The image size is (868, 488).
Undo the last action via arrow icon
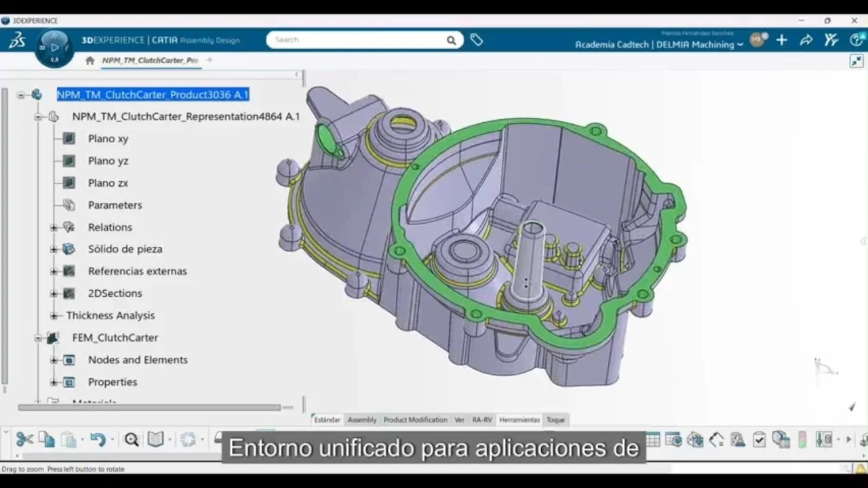click(x=98, y=439)
